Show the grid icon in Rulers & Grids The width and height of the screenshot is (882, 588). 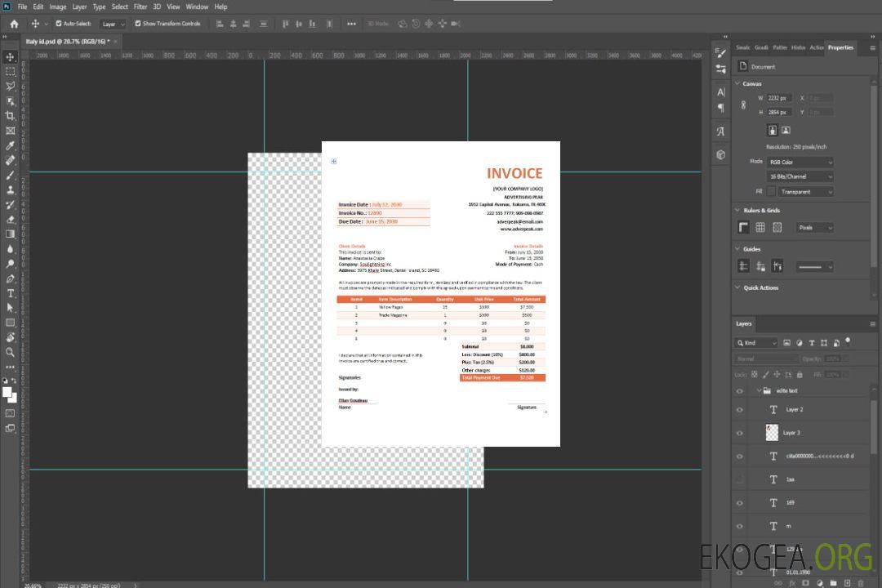pos(760,228)
